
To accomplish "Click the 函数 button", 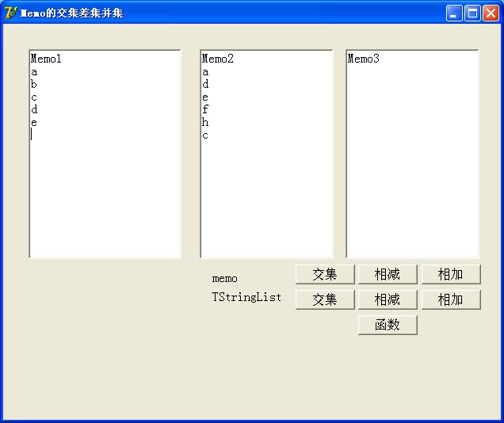I will 388,325.
